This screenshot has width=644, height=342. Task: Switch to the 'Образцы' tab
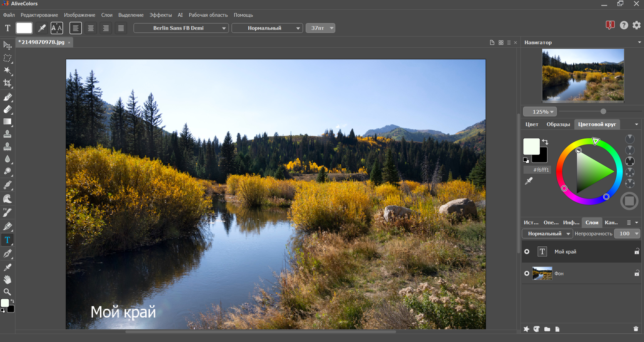(558, 124)
